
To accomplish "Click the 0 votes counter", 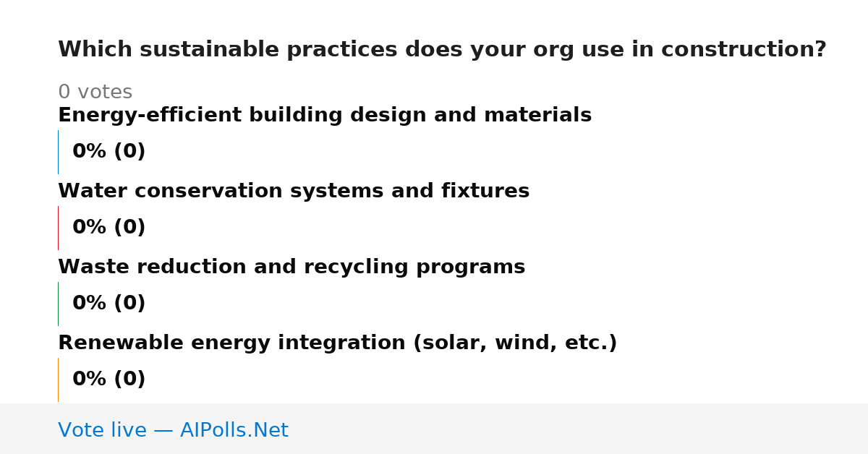I will (x=95, y=93).
